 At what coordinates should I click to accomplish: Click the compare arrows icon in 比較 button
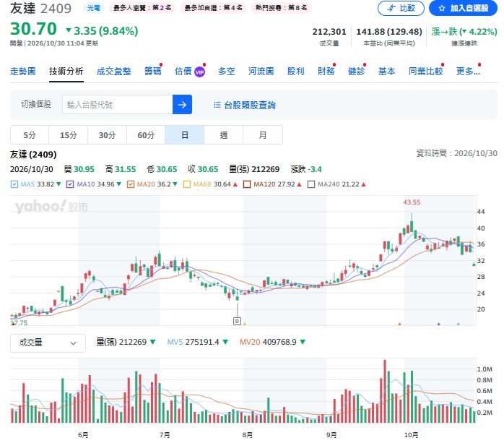(x=391, y=8)
